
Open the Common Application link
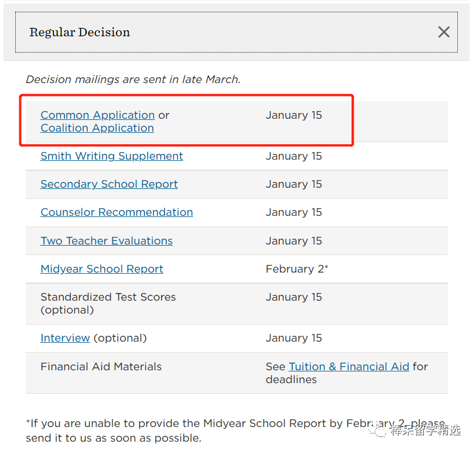click(98, 115)
